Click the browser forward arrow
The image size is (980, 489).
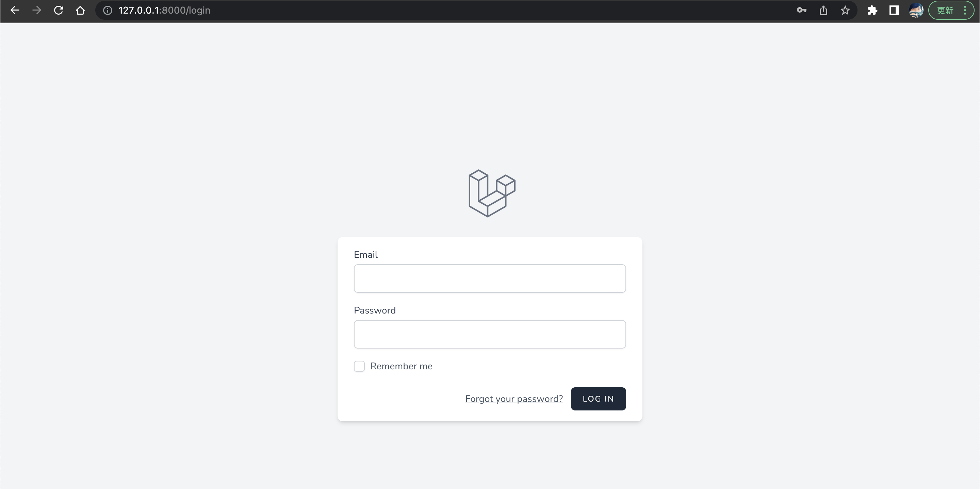(x=37, y=10)
